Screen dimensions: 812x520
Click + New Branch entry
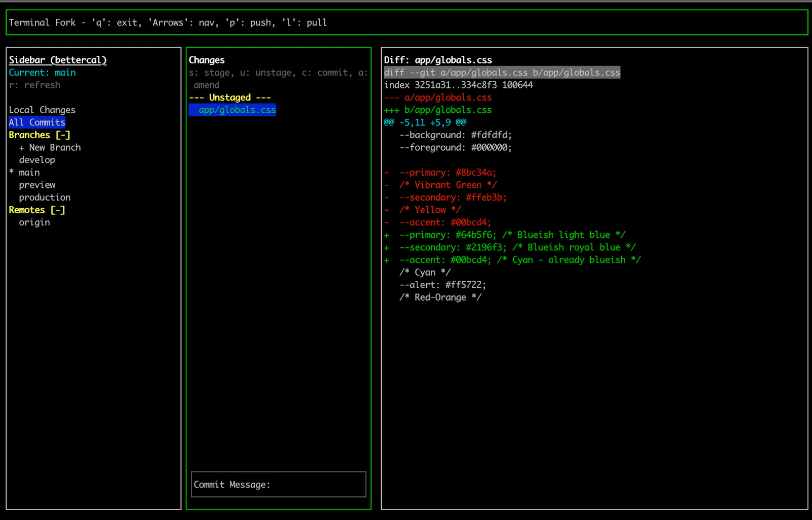(x=50, y=147)
